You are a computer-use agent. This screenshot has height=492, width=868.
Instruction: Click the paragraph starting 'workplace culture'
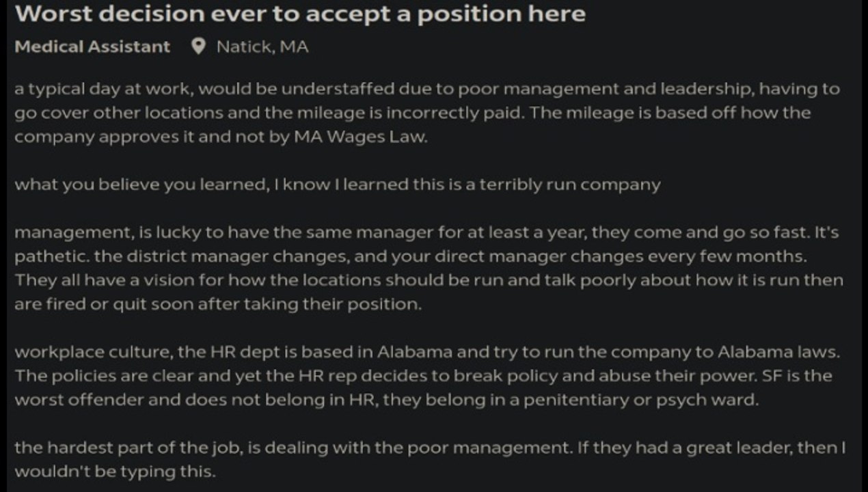click(x=427, y=376)
